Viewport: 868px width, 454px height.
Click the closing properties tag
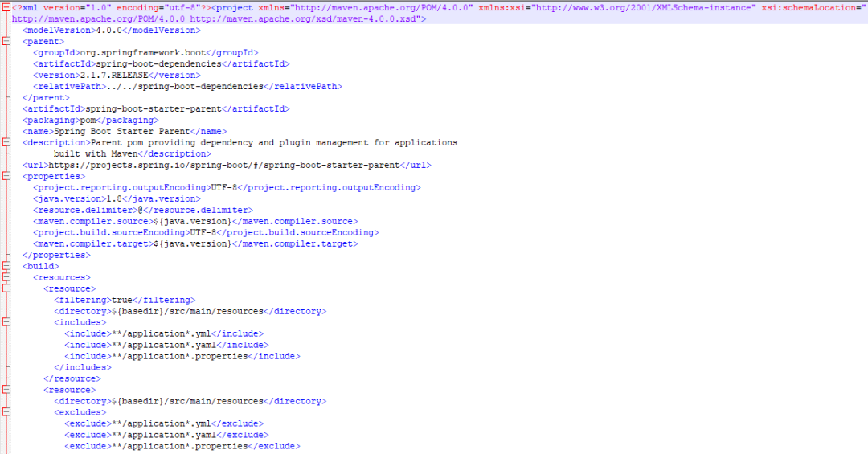click(x=56, y=255)
